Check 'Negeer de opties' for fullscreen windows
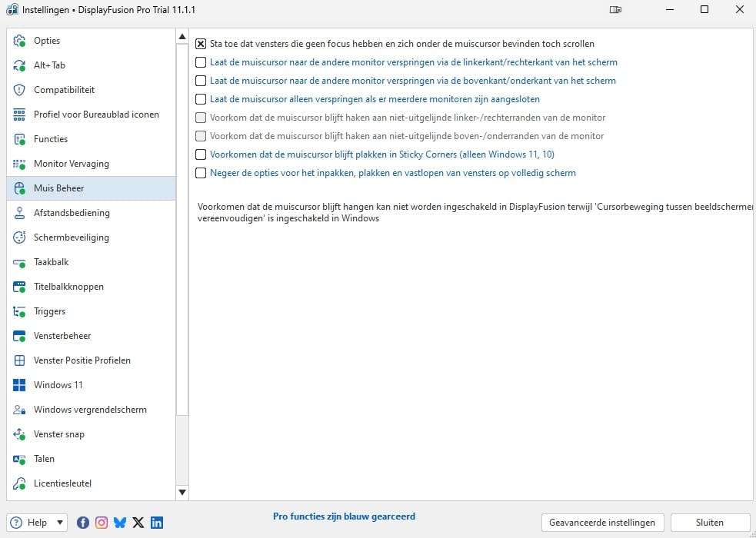 pos(201,173)
